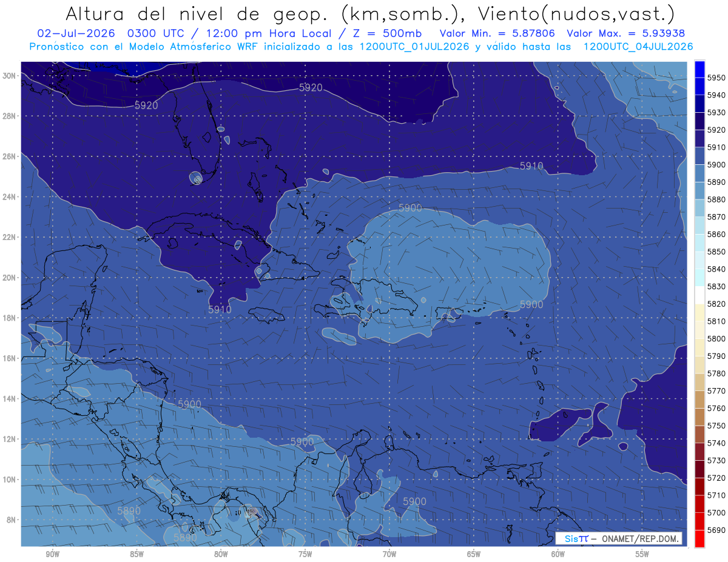Click the 8N latitude axis label
728x562 pixels.
(x=12, y=520)
